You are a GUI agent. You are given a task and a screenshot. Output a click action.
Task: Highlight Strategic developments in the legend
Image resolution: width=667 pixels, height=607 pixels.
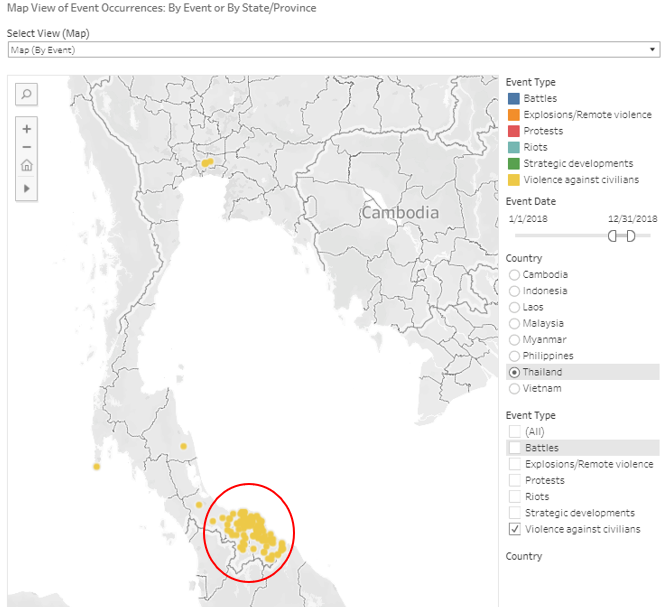click(x=577, y=164)
